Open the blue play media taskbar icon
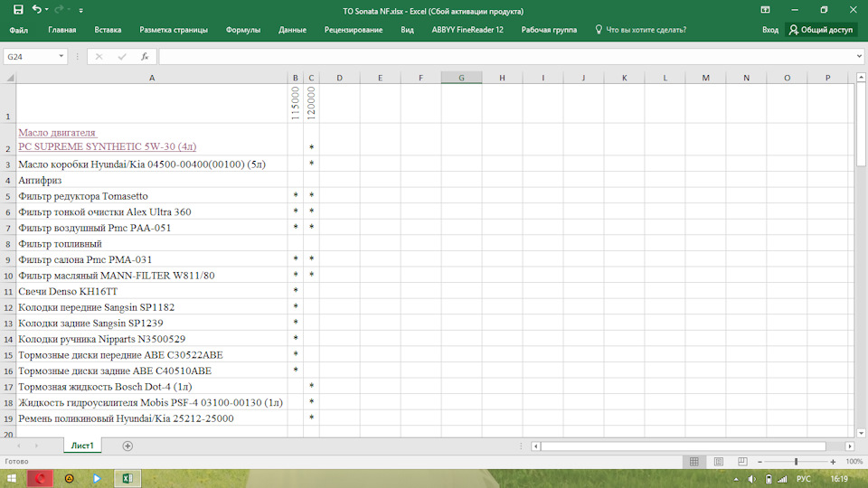Screen dimensions: 868x488 pos(97,479)
